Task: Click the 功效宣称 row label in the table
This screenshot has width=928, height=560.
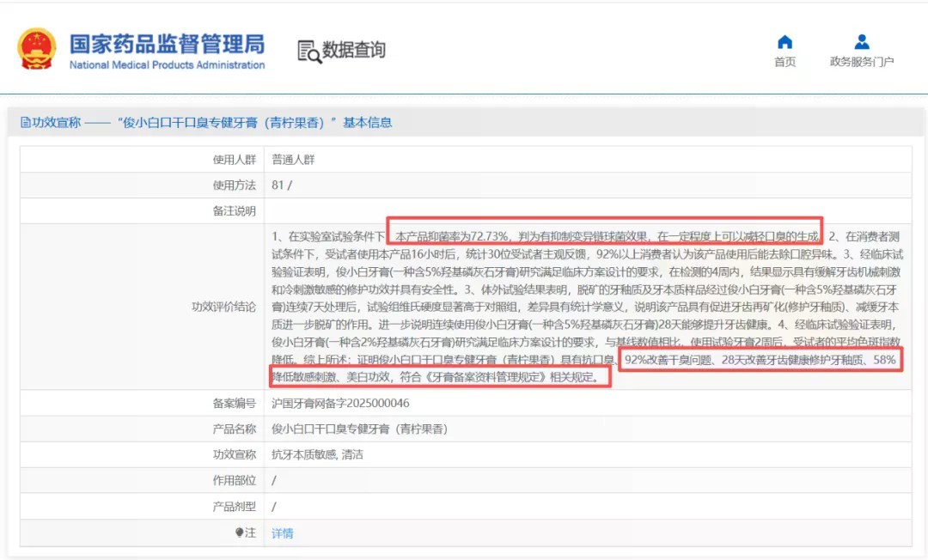Action: pos(235,454)
